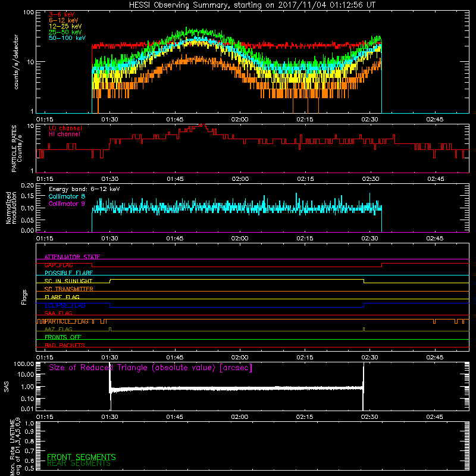Viewport: 476px width, 476px height.
Task: Click 01:45 time label under particle rates panel
Action: pyautogui.click(x=175, y=179)
